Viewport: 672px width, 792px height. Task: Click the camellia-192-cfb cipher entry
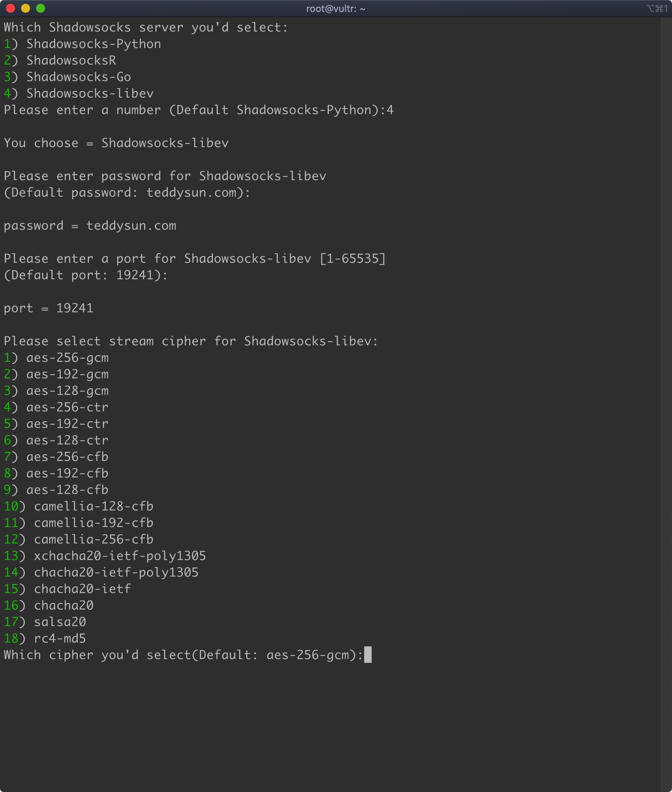tap(93, 522)
